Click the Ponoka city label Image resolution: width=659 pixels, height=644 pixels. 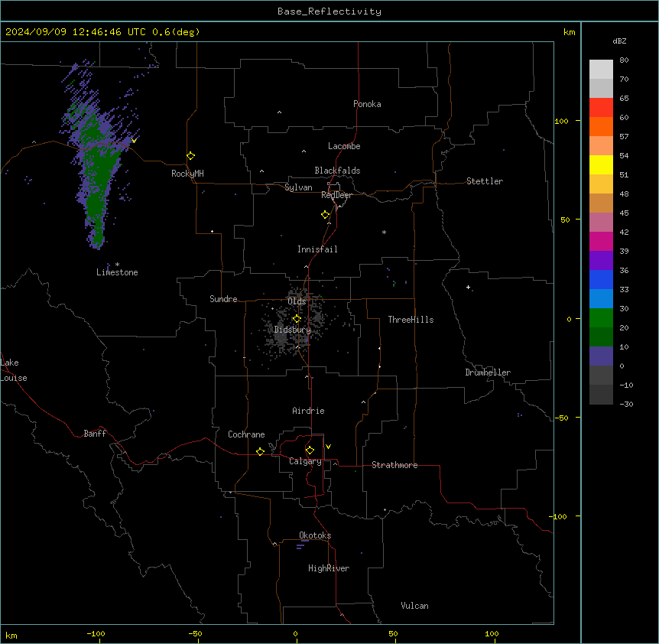[367, 104]
